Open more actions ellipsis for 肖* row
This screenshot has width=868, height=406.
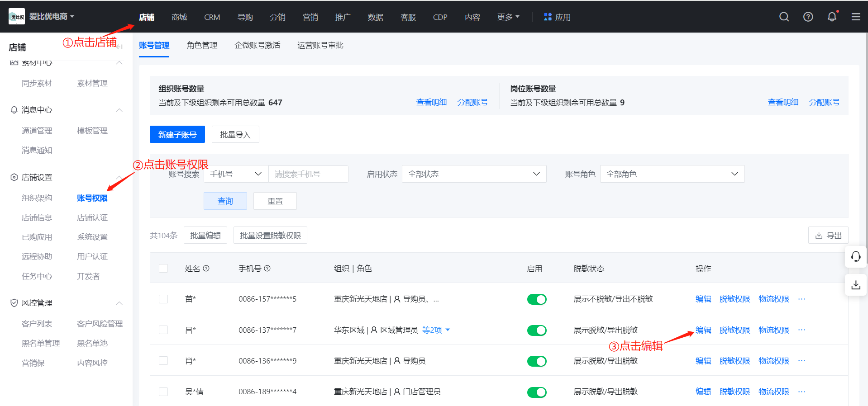(802, 361)
